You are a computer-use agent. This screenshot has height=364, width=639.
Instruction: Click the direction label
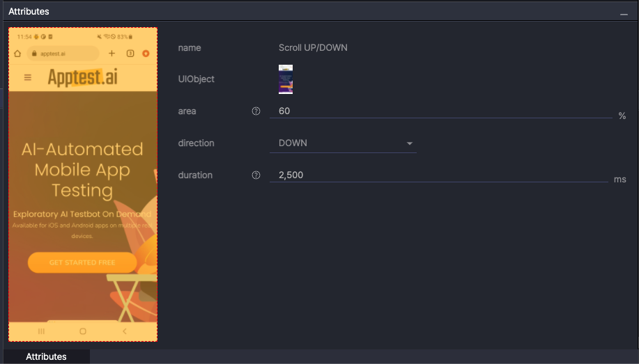coord(196,143)
